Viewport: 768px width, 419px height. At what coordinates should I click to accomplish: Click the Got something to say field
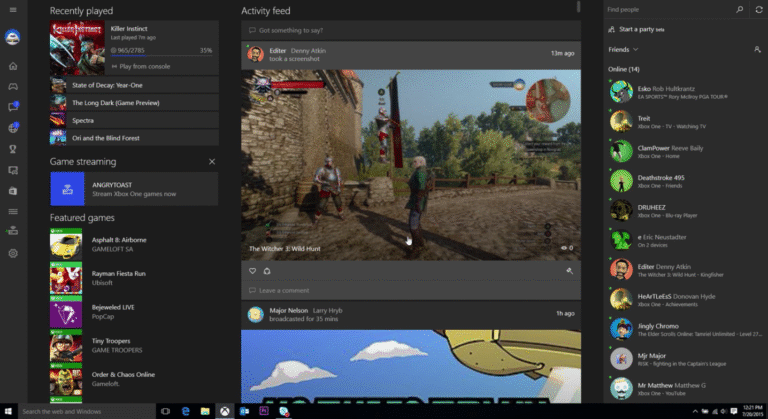point(411,30)
